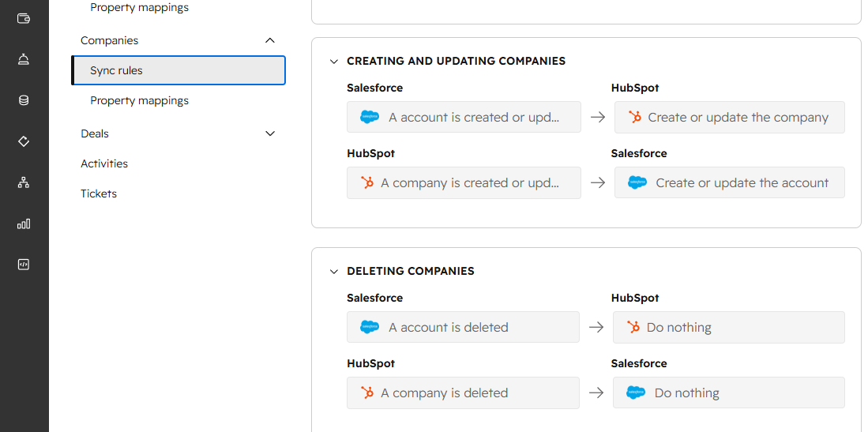The width and height of the screenshot is (868, 432).
Task: Open 'A account is deleted' trigger box
Action: 464,327
